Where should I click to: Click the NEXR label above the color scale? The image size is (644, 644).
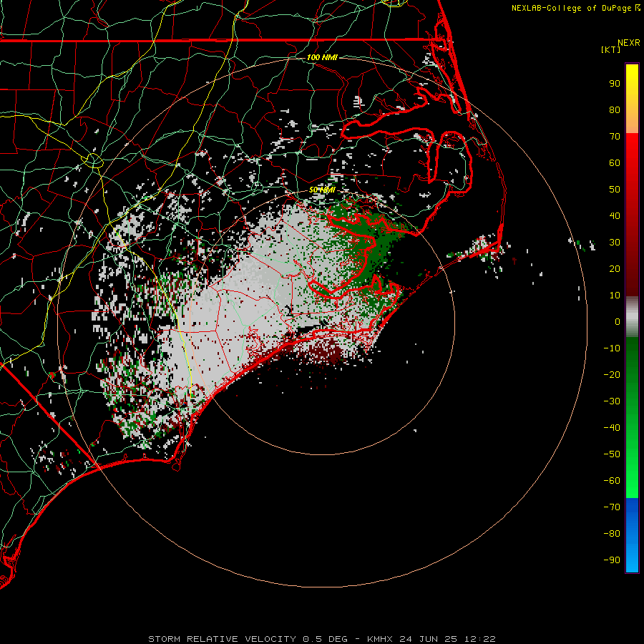[628, 43]
